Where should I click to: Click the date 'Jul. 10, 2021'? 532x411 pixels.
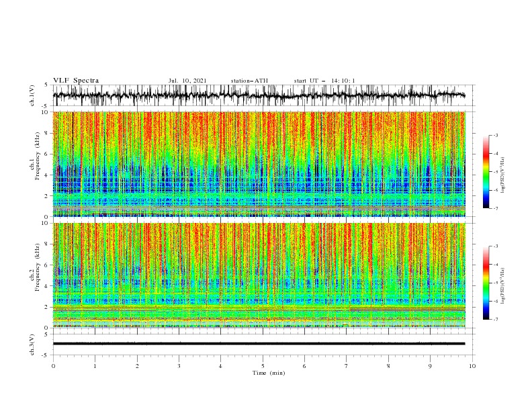tap(187, 81)
